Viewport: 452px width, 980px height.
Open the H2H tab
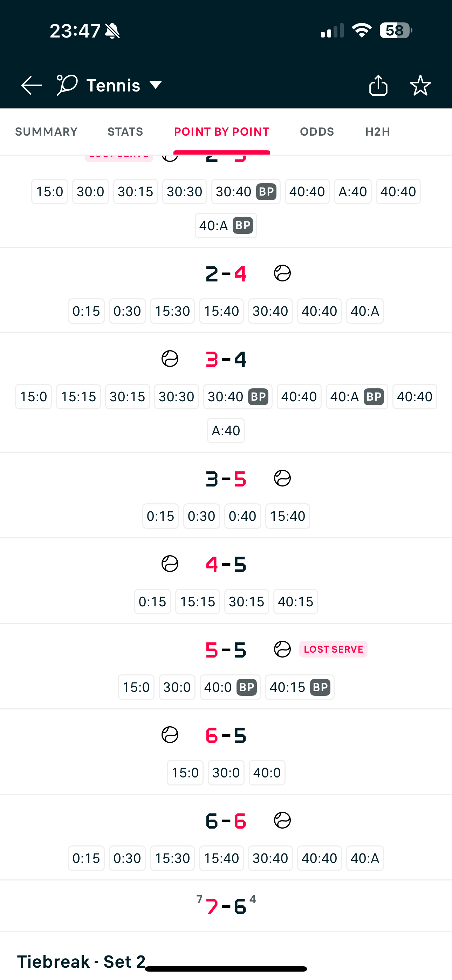pos(378,132)
